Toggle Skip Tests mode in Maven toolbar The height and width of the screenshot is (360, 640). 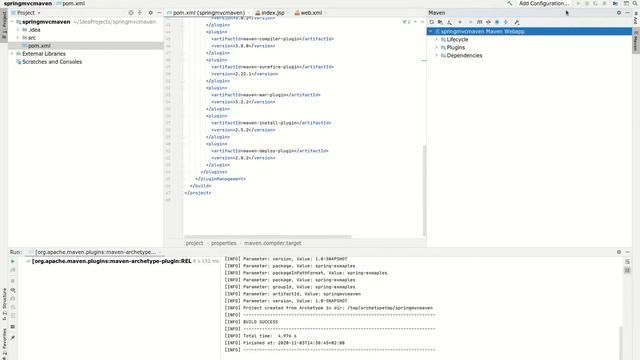(x=497, y=22)
